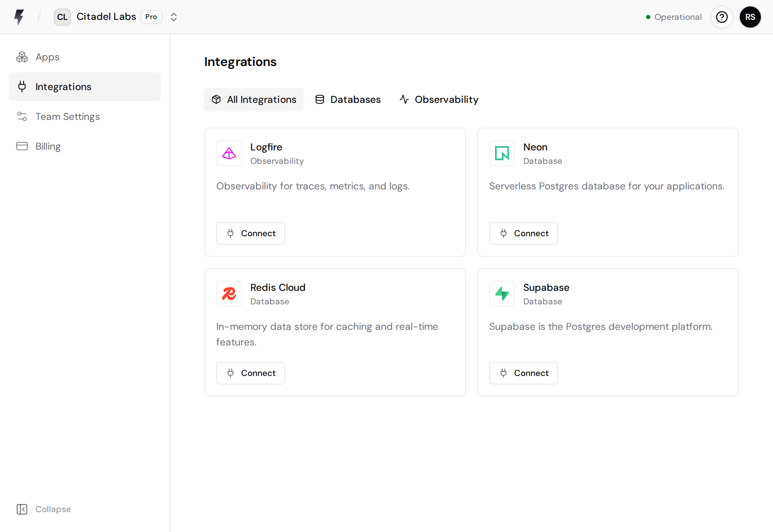Connect the Supabase integration
The height and width of the screenshot is (532, 773).
(x=524, y=373)
